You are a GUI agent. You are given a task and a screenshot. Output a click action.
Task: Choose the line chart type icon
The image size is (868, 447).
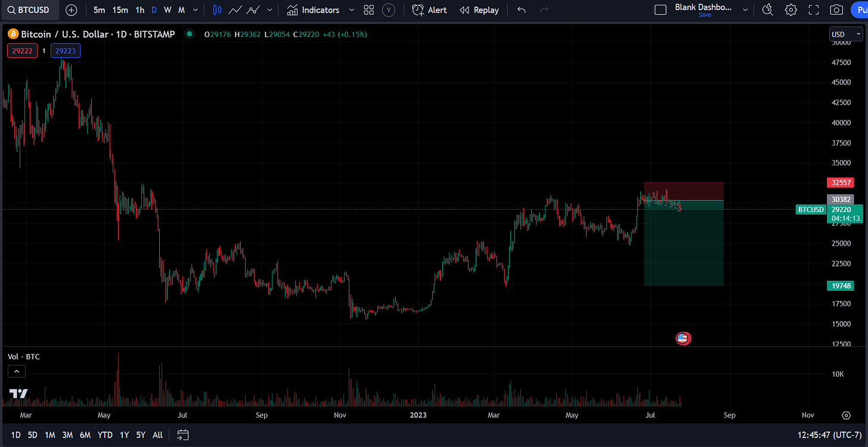(x=235, y=10)
